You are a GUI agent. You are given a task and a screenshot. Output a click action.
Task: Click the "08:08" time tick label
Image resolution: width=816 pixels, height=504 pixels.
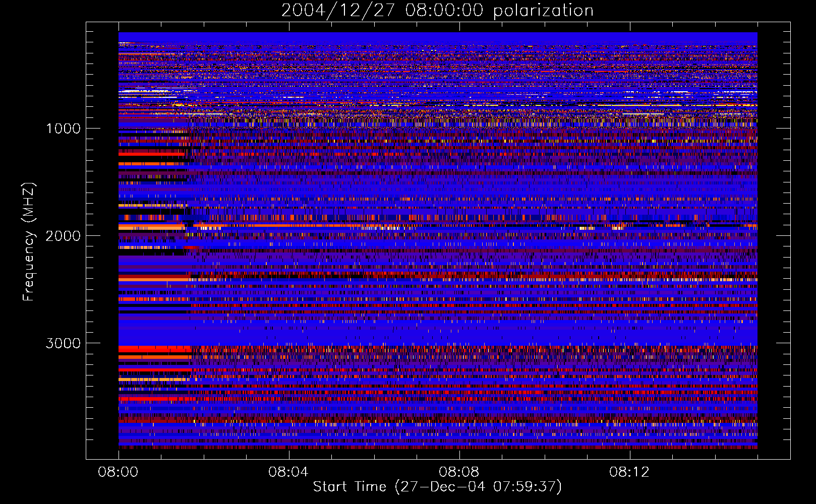click(x=459, y=472)
